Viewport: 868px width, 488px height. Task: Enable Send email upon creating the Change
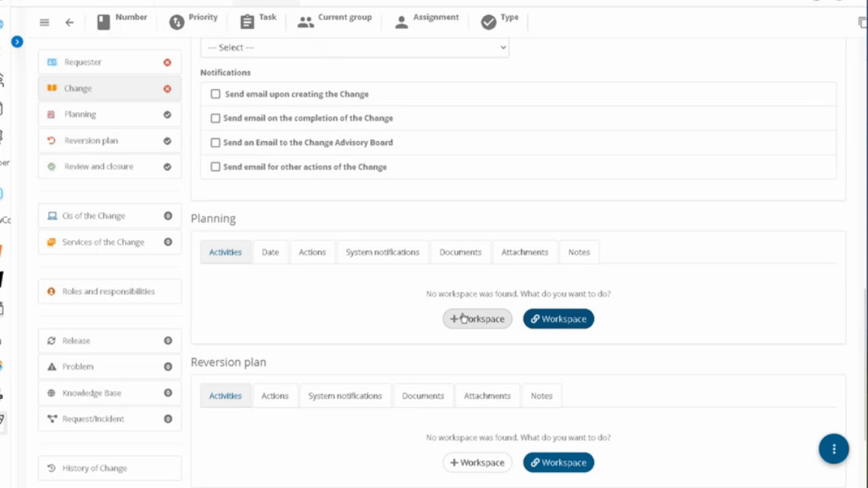(x=215, y=94)
